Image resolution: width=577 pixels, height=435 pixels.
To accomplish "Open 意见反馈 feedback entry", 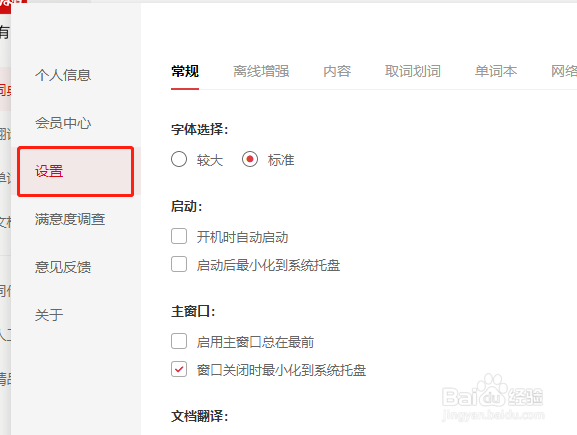I will pyautogui.click(x=63, y=267).
